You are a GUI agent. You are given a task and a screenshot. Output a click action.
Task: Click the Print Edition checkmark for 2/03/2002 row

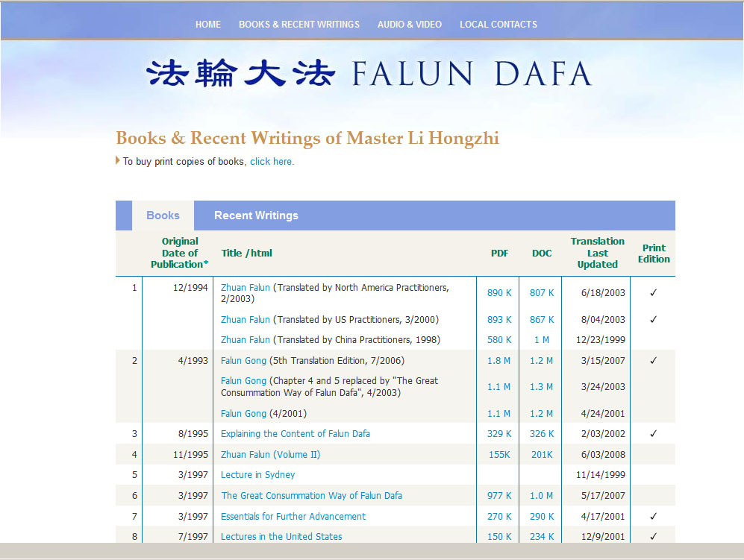654,433
